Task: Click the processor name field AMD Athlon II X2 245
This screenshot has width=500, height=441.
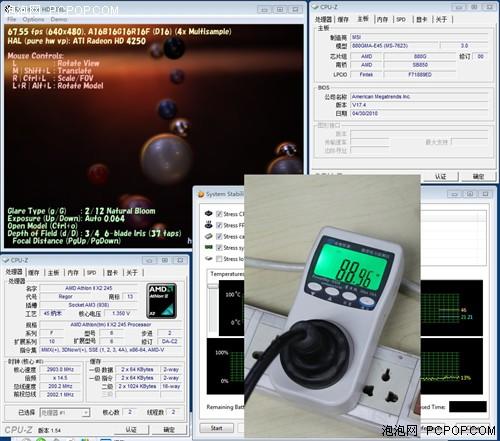Action: pos(88,288)
